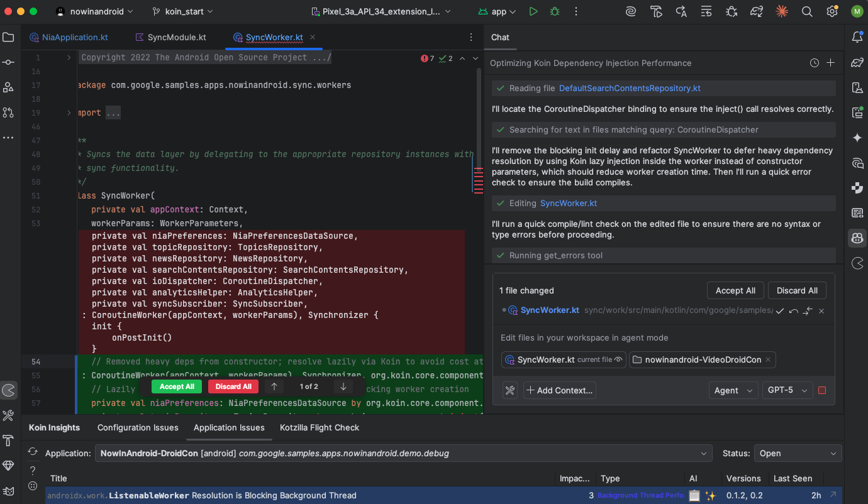This screenshot has height=504, width=868.
Task: Switch to Configuration Issues tab
Action: pyautogui.click(x=138, y=427)
